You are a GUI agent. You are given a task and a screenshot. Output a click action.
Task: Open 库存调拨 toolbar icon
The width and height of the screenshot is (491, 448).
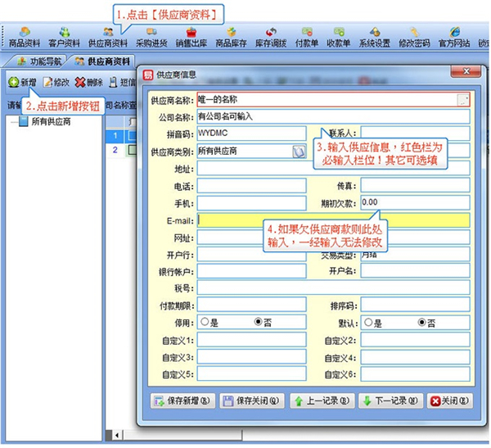pyautogui.click(x=271, y=37)
